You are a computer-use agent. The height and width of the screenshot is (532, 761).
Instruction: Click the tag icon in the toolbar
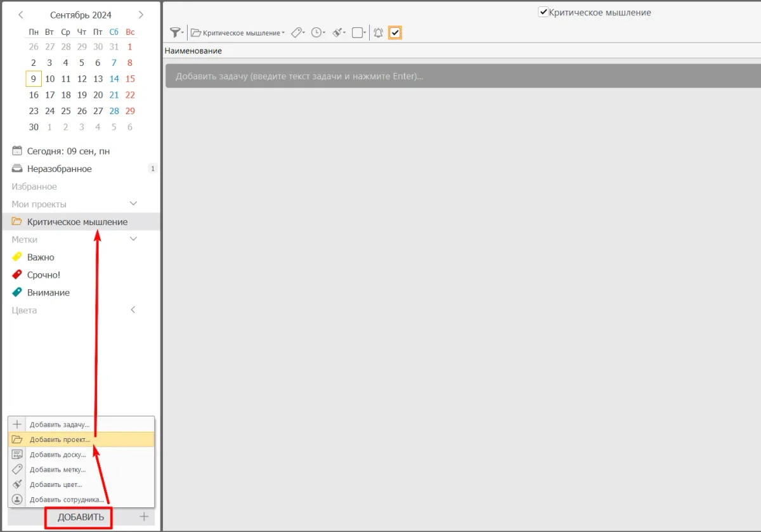[x=297, y=33]
